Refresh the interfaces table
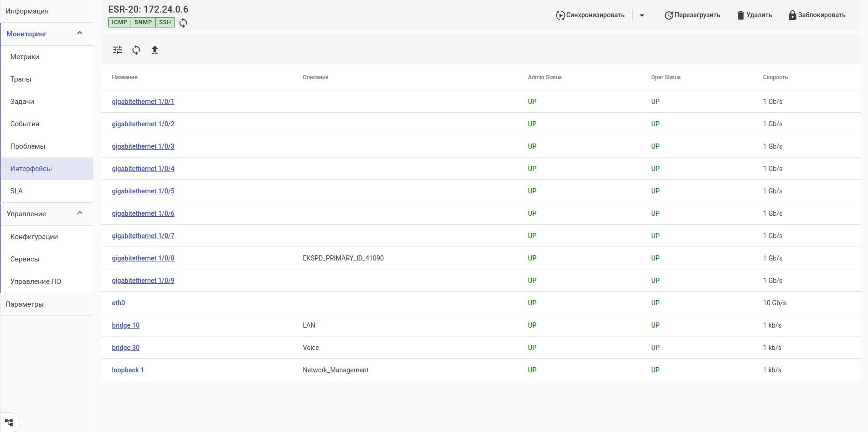868x432 pixels. pyautogui.click(x=136, y=50)
